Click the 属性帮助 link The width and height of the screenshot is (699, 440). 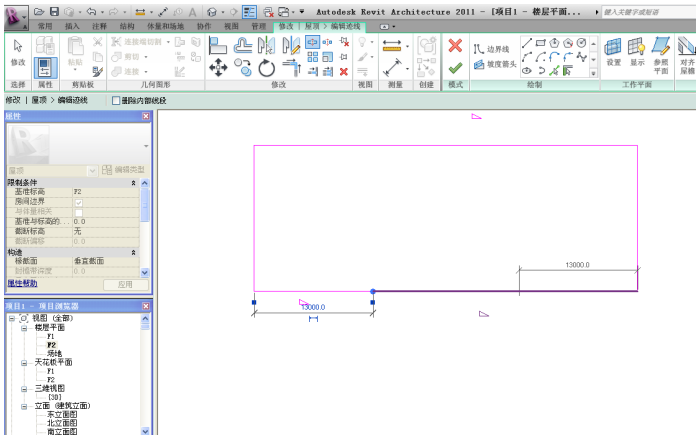click(23, 283)
